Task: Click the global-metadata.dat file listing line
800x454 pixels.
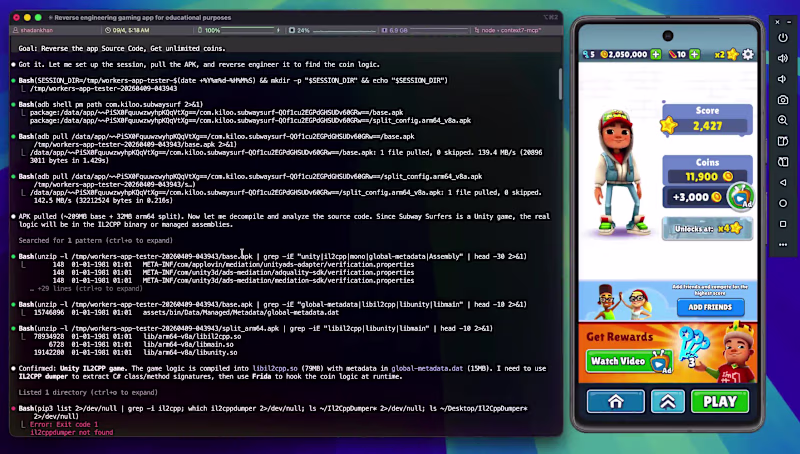Action: tap(186, 312)
